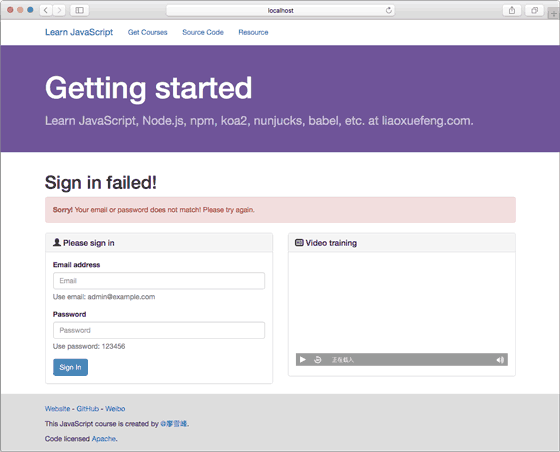Click the 'Use password: 123456' hint

89,346
